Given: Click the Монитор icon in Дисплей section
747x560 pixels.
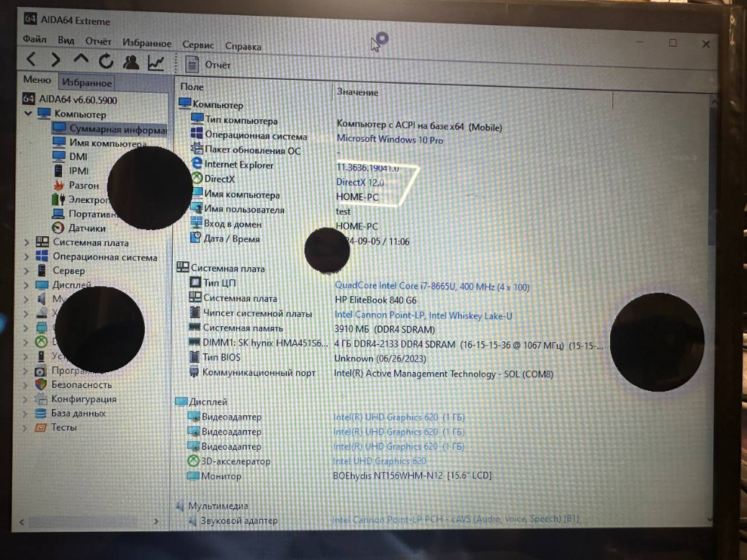Looking at the screenshot, I should point(194,475).
